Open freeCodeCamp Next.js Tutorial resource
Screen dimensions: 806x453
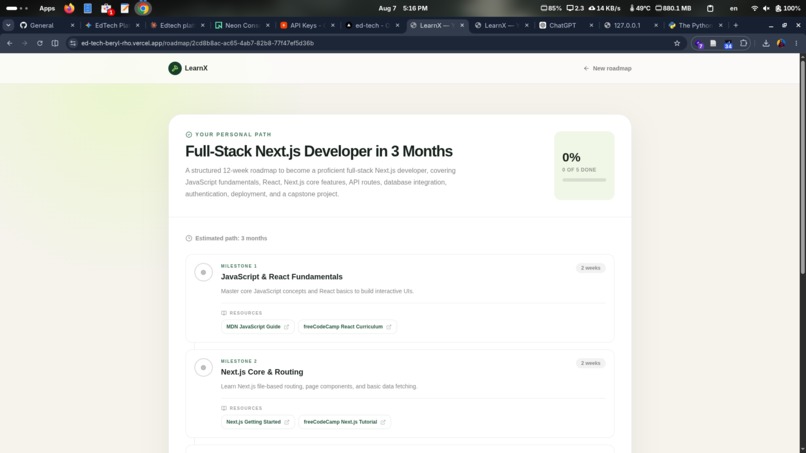tap(344, 422)
